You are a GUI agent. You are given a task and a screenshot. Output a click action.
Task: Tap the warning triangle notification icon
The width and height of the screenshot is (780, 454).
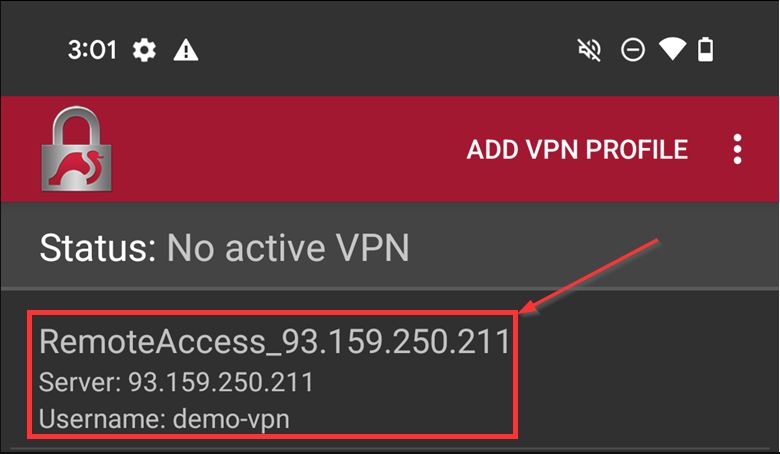point(186,50)
